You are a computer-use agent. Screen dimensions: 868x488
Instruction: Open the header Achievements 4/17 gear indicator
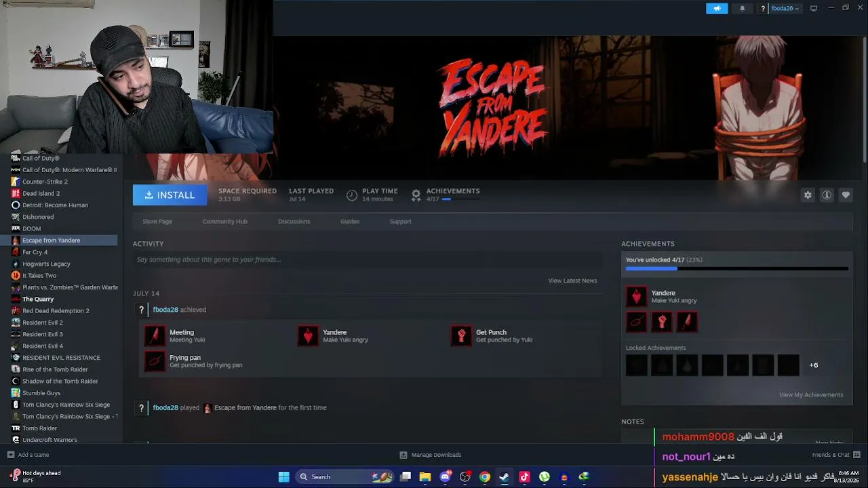[x=416, y=195]
